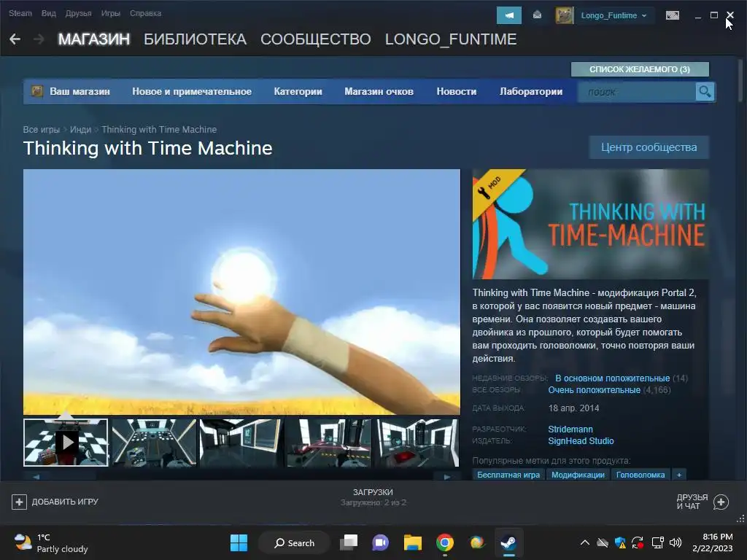Open Магазин очков page
The image size is (747, 560).
[379, 91]
